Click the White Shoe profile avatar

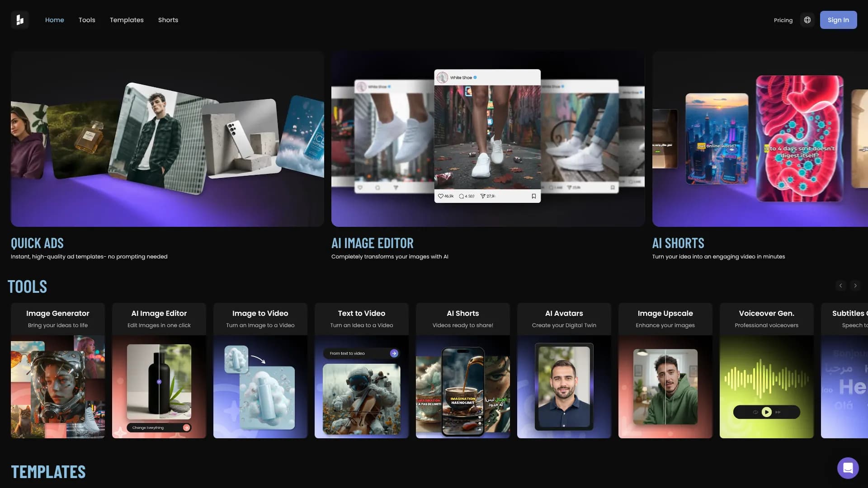click(443, 78)
